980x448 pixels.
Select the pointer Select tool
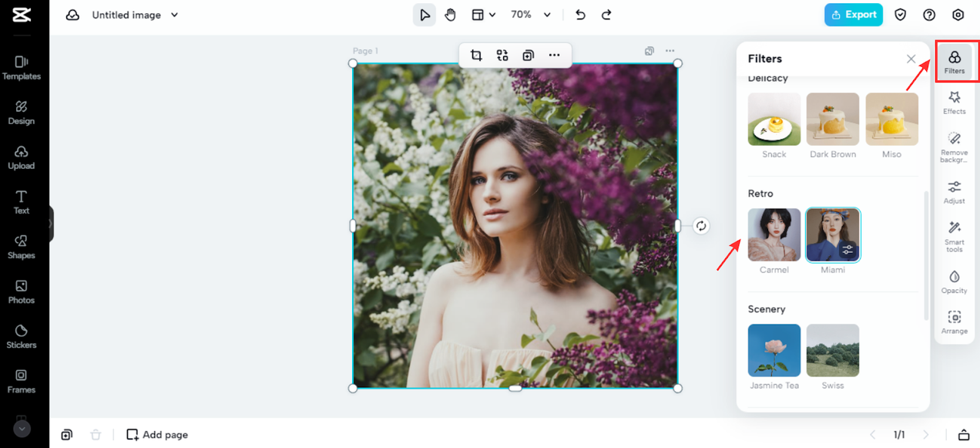(425, 15)
